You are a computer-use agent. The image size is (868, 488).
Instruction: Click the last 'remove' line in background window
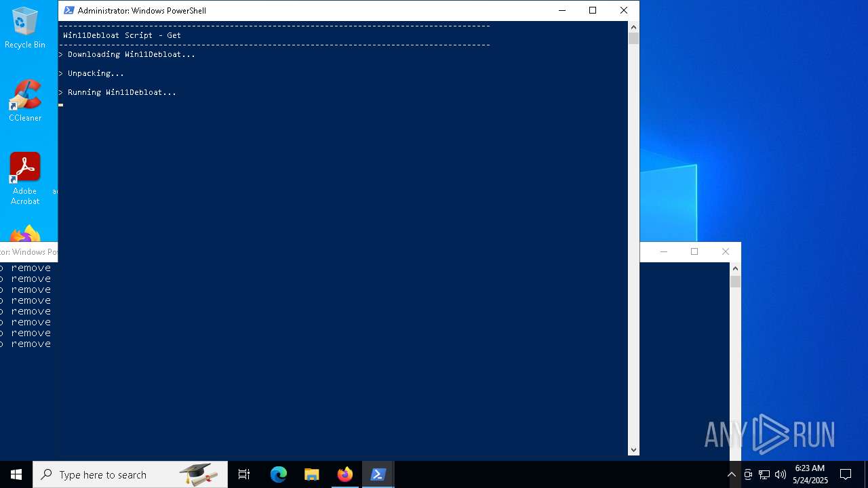(25, 344)
